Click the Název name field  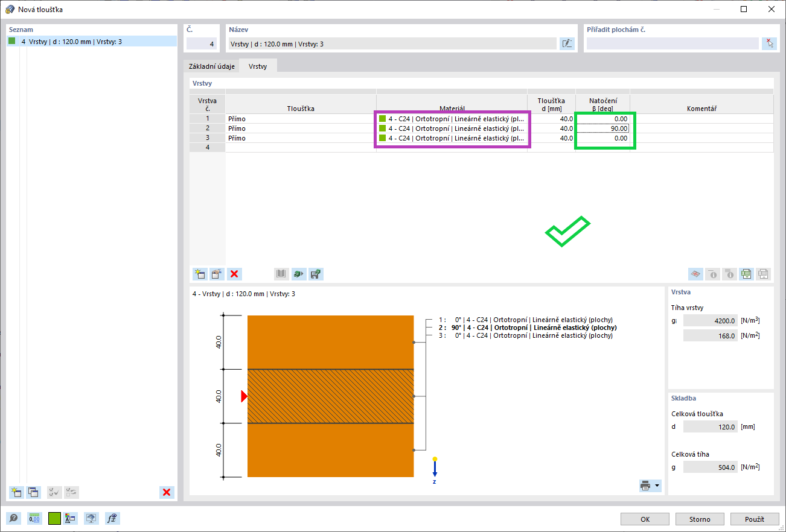tap(392, 43)
